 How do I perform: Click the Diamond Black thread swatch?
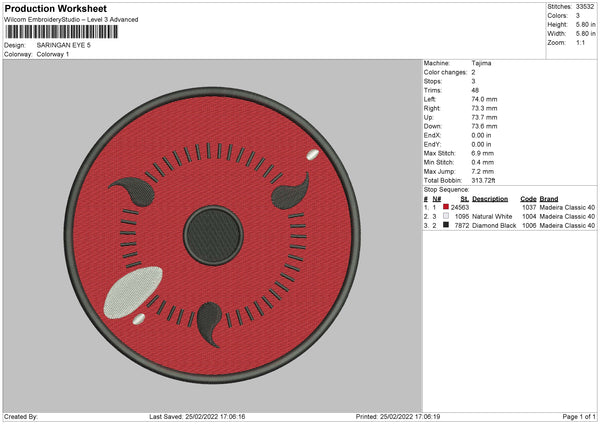446,225
